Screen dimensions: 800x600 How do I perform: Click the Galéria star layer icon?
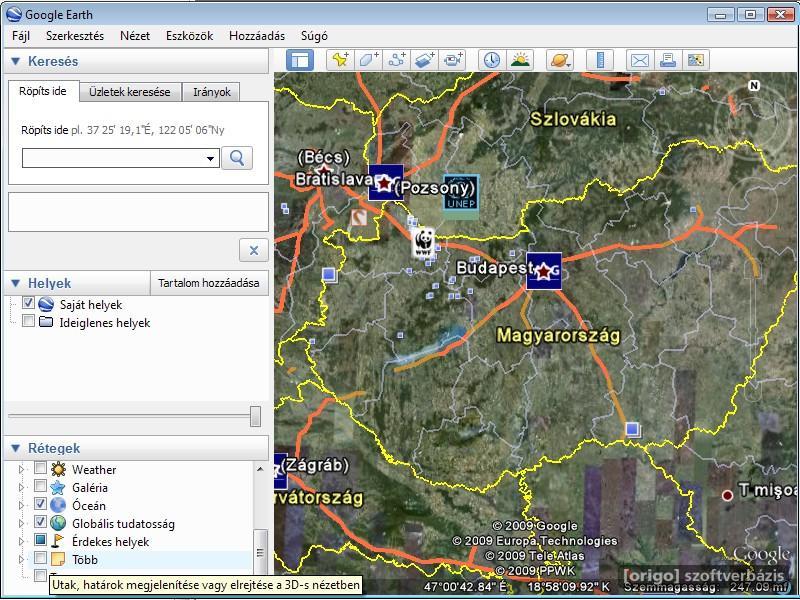[58, 487]
